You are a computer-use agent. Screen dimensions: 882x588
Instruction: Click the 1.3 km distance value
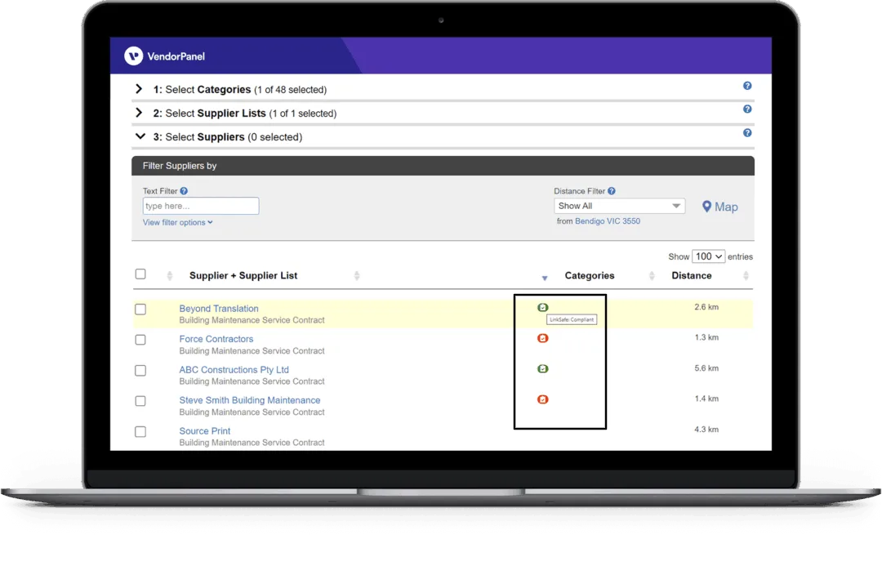706,337
